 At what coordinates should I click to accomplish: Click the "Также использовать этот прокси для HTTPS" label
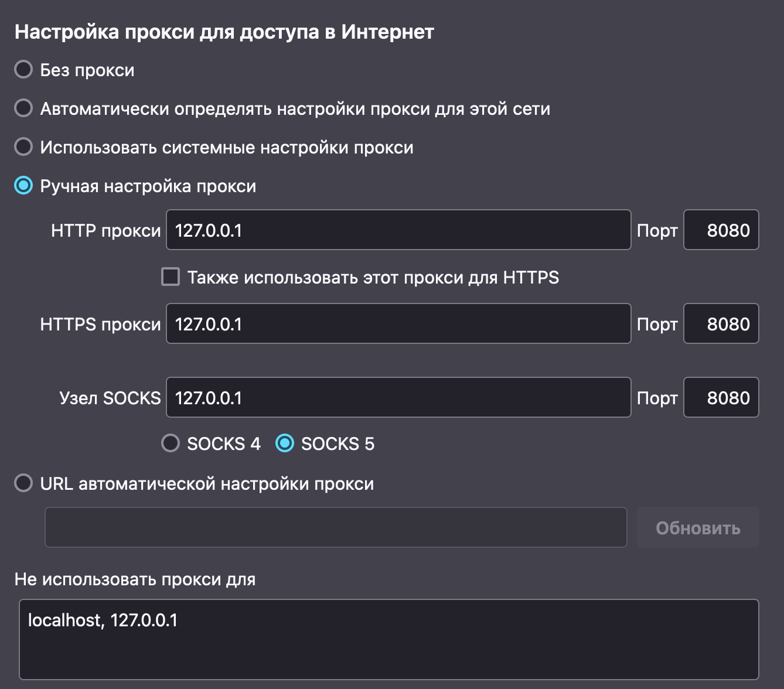click(373, 277)
